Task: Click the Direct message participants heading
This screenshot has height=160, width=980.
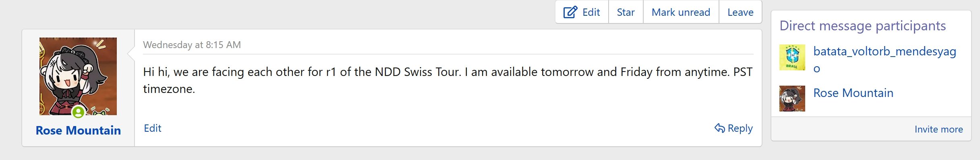Action: 862,26
